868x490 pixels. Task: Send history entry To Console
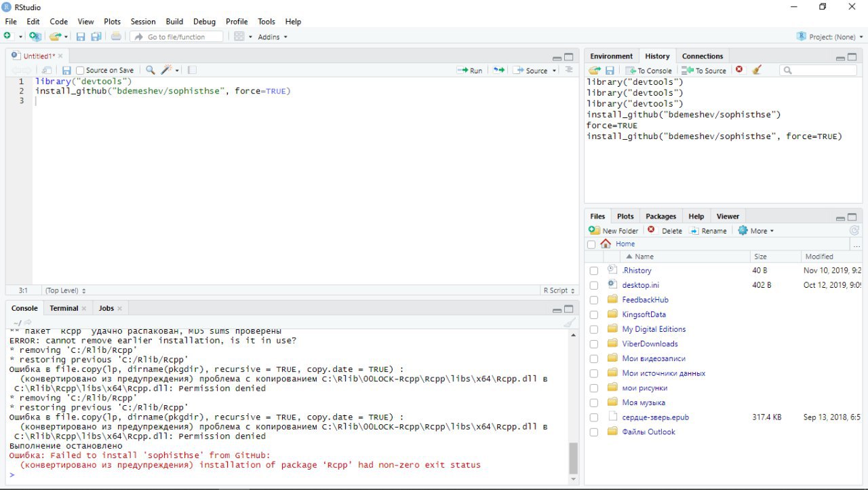click(x=649, y=71)
